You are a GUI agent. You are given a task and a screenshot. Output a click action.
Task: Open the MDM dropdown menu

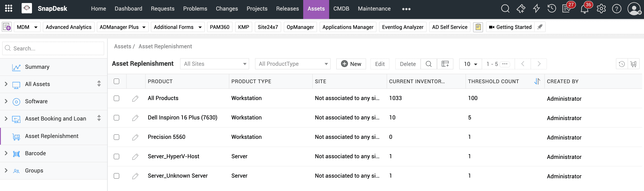pyautogui.click(x=27, y=27)
